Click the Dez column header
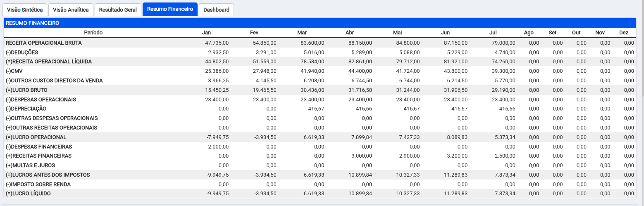The height and width of the screenshot is (206, 644). point(624,33)
